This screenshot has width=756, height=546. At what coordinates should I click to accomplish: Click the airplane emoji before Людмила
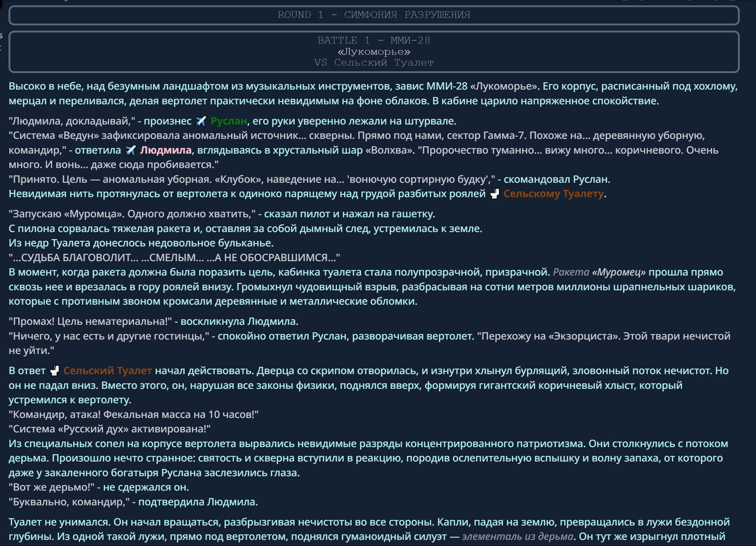click(x=130, y=150)
